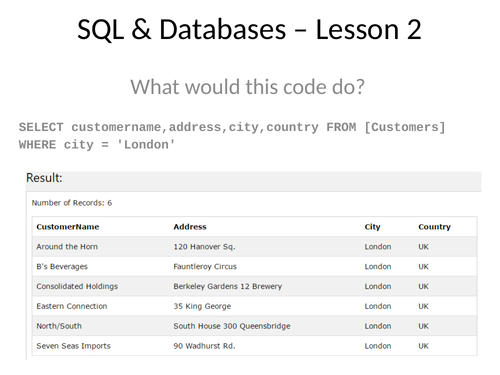Click the CustomerName column header
This screenshot has width=500, height=375.
[68, 227]
